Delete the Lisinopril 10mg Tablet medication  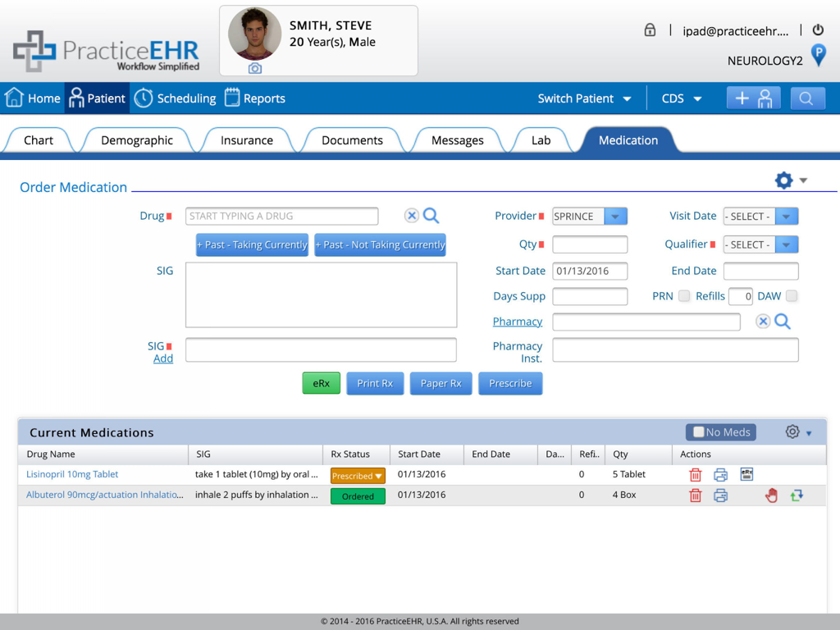(695, 474)
